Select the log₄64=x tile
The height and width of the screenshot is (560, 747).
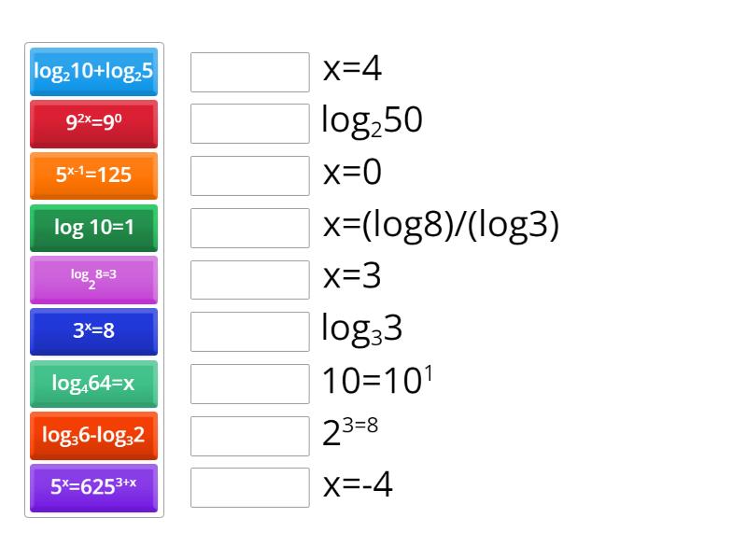tap(93, 384)
